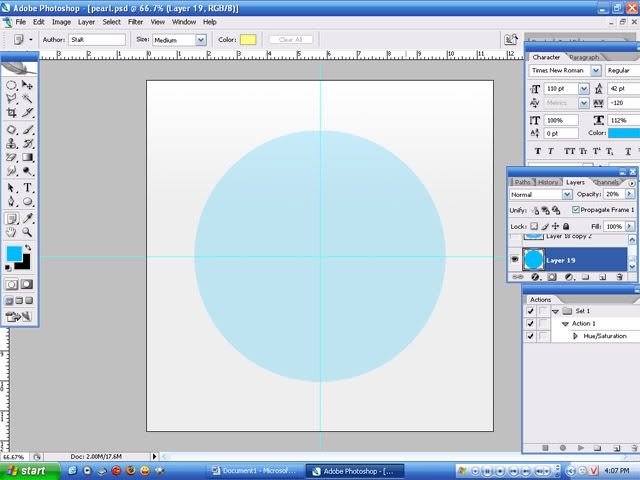This screenshot has height=480, width=640.
Task: Toggle Set 1 action checkmark
Action: tap(530, 311)
